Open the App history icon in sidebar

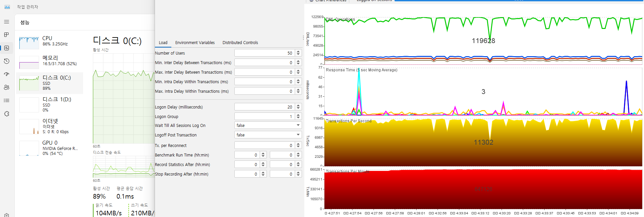pyautogui.click(x=7, y=61)
